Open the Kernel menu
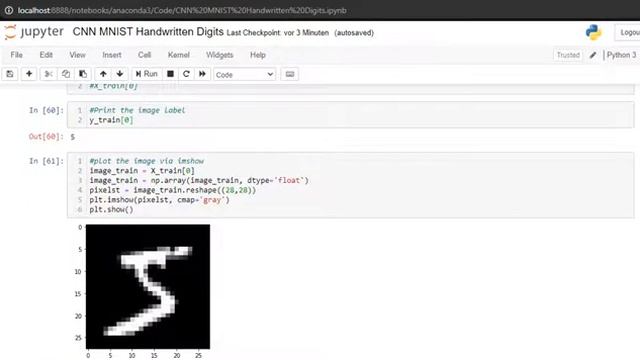 click(x=179, y=55)
